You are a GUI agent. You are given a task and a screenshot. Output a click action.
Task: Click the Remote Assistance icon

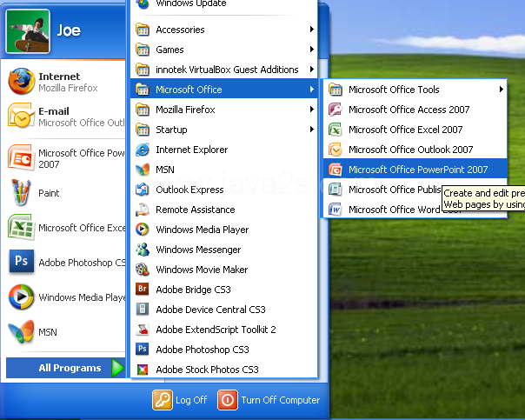(x=143, y=210)
